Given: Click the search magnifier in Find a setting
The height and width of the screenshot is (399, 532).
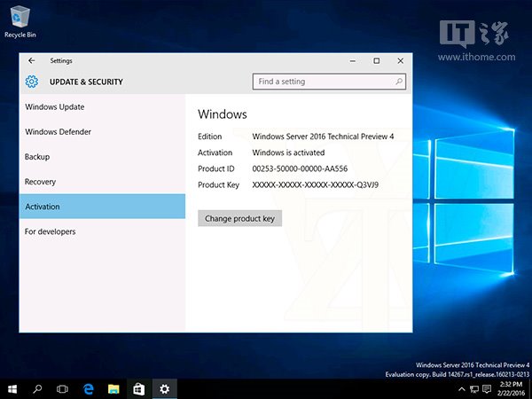Looking at the screenshot, I should [399, 82].
